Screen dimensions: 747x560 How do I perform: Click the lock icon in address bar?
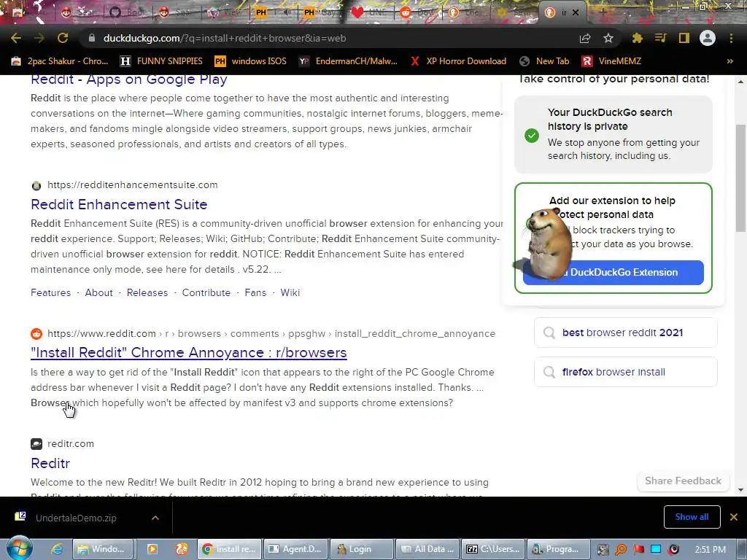point(92,38)
